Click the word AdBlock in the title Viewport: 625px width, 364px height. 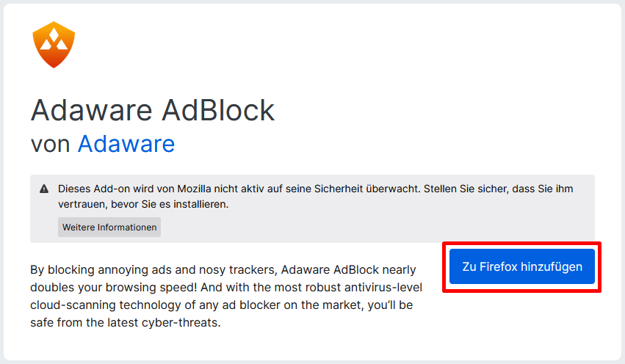pos(218,110)
